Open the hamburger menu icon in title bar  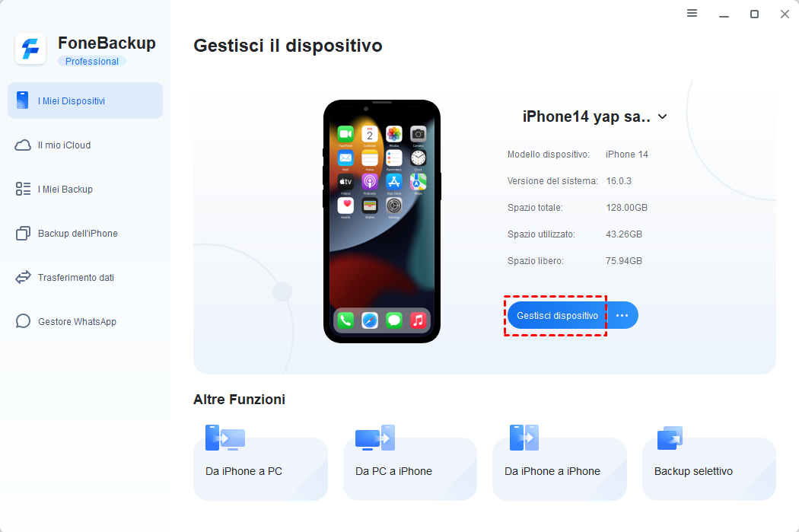(x=692, y=13)
